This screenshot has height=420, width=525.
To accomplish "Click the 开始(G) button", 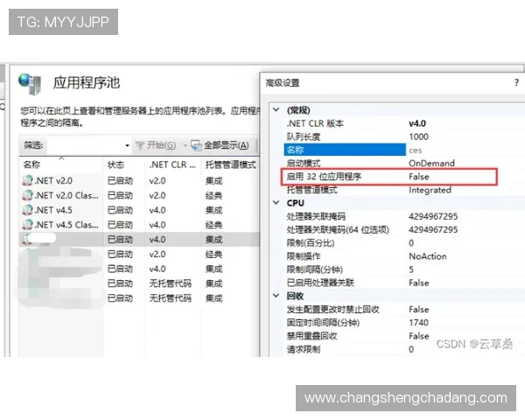I will click(x=156, y=145).
